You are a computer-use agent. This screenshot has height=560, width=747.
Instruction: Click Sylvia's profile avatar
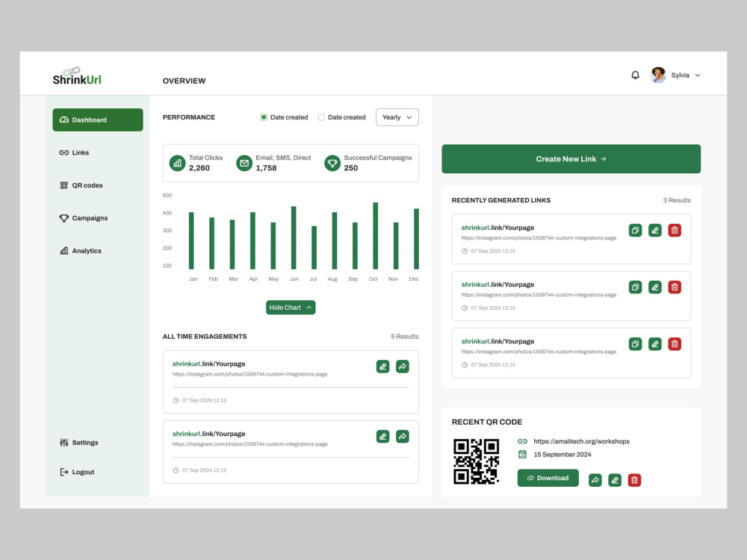pos(658,75)
